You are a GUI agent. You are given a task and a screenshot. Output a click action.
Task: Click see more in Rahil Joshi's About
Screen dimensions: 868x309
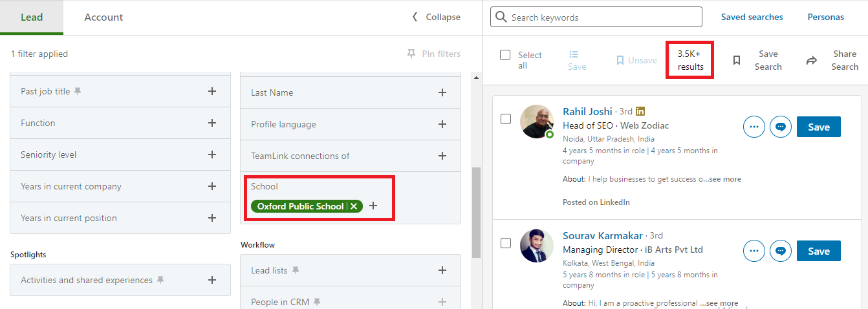click(x=725, y=179)
